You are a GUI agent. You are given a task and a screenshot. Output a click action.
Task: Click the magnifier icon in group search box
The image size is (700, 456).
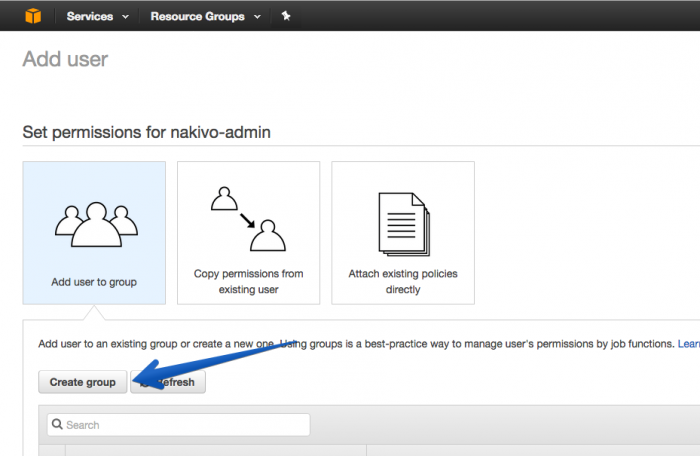(x=57, y=424)
